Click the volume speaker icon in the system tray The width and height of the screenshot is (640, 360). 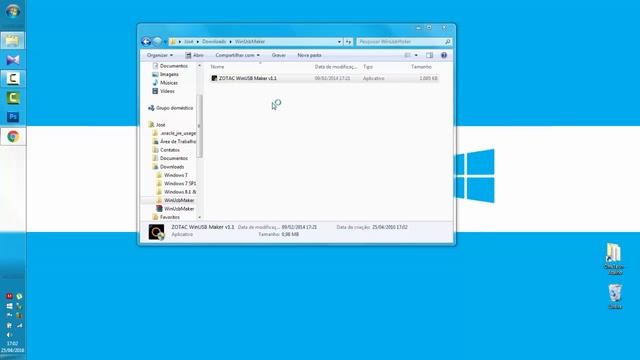(x=9, y=335)
